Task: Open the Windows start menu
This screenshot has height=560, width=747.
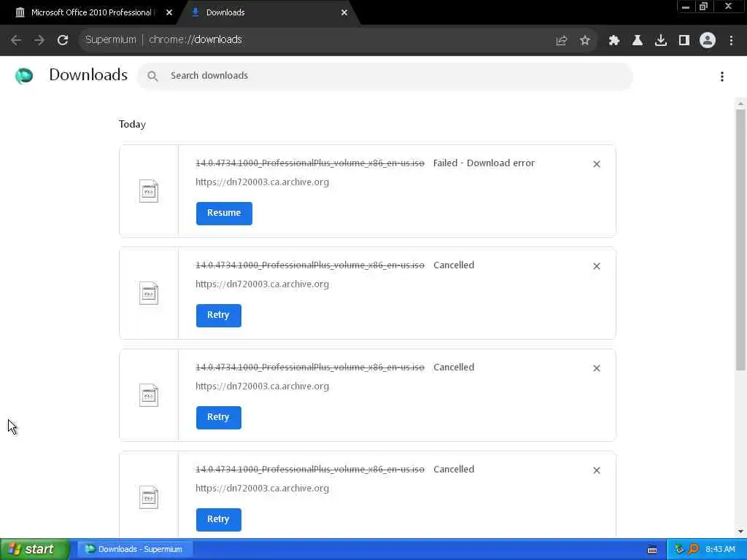Action: (35, 550)
